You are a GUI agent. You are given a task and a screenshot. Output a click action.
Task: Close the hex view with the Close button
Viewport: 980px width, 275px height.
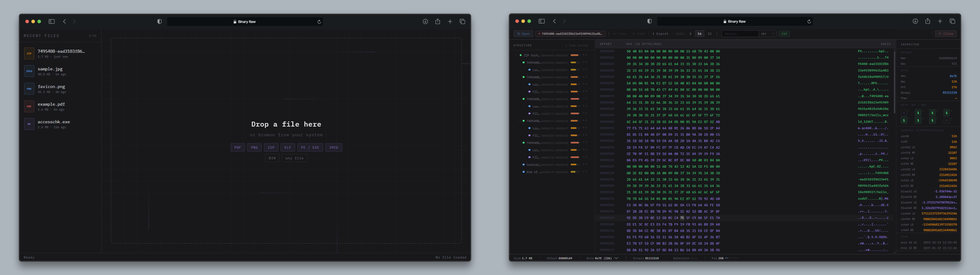coord(946,33)
